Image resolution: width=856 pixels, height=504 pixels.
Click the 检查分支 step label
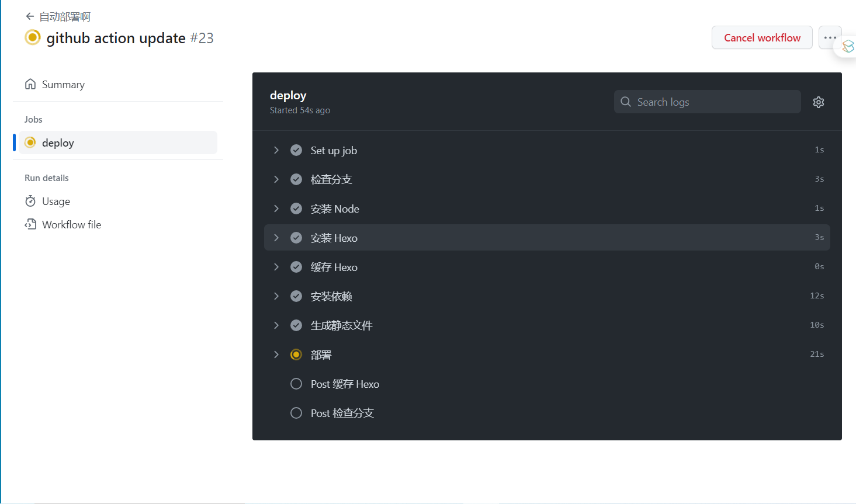[x=331, y=180]
